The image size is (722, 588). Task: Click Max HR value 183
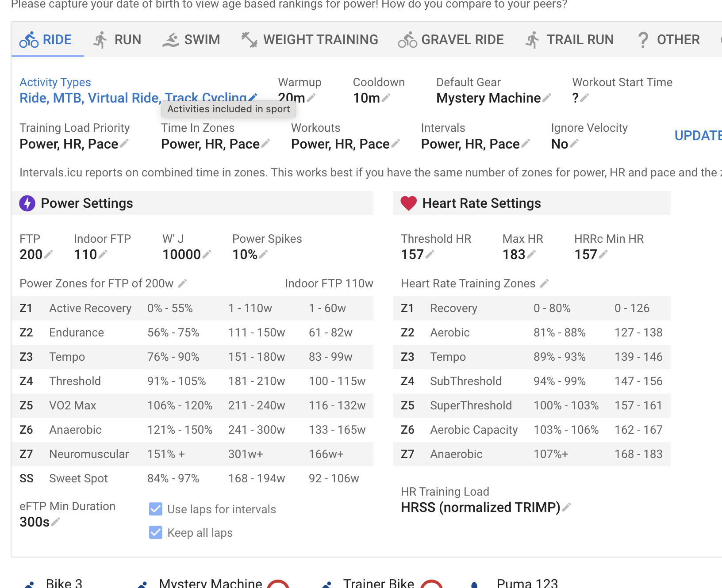pyautogui.click(x=514, y=254)
